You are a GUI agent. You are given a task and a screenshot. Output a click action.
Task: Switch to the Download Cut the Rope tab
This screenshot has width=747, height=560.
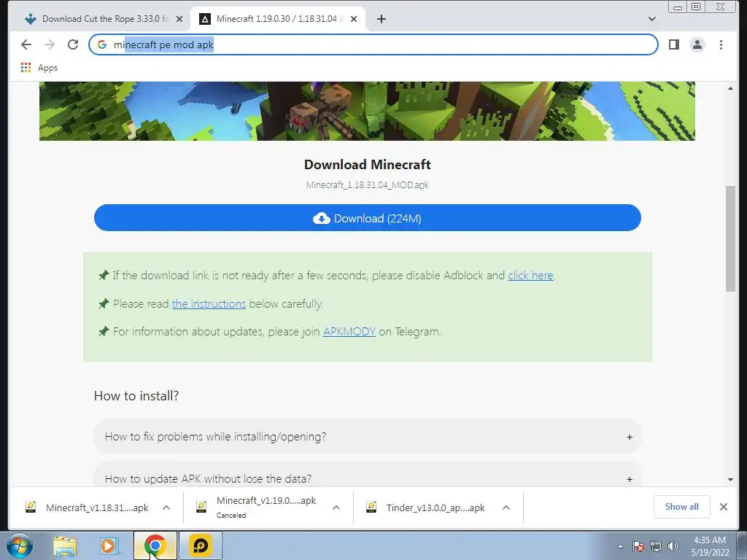coord(98,19)
